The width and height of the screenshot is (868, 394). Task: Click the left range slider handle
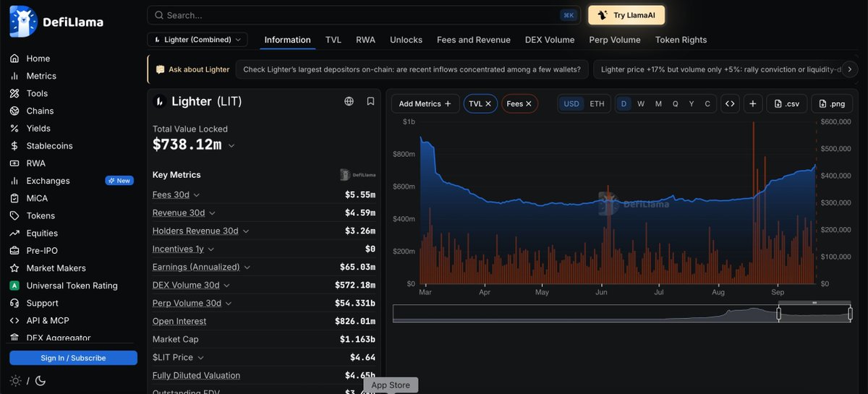click(779, 314)
